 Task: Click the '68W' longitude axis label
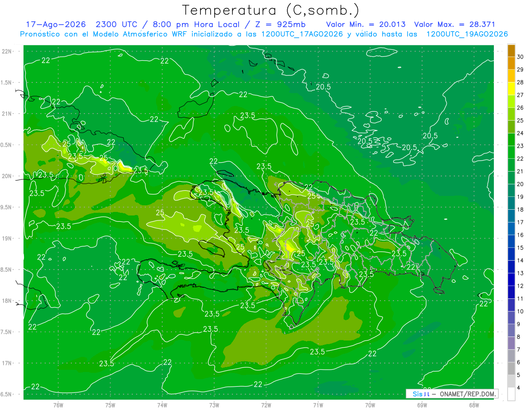474,405
